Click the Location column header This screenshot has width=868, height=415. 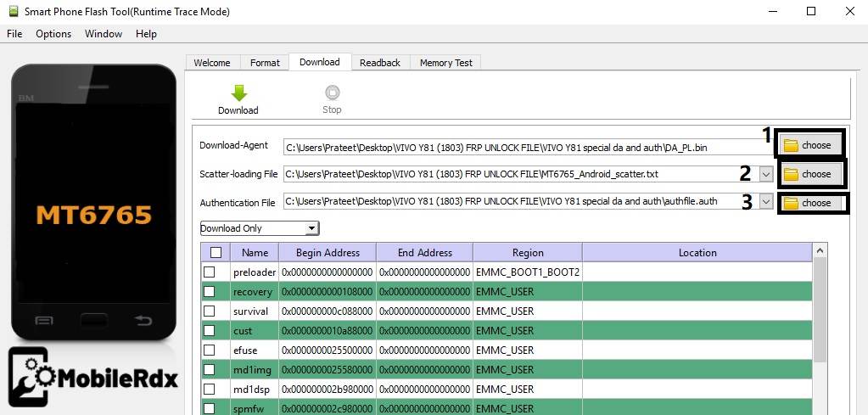(x=697, y=253)
